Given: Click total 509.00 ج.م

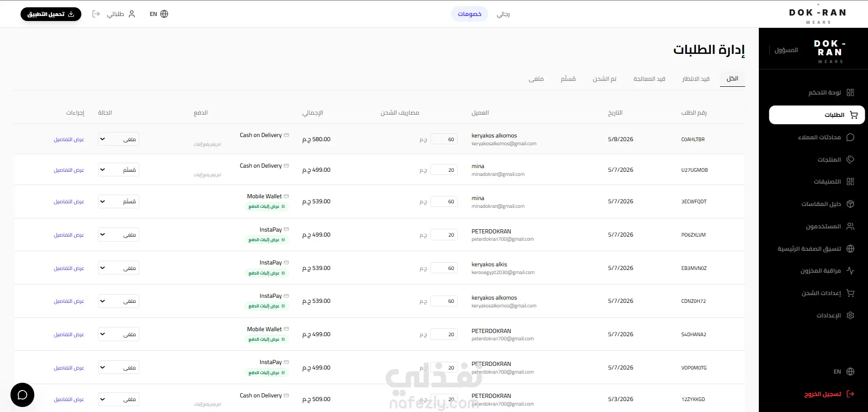Looking at the screenshot, I should tap(316, 399).
